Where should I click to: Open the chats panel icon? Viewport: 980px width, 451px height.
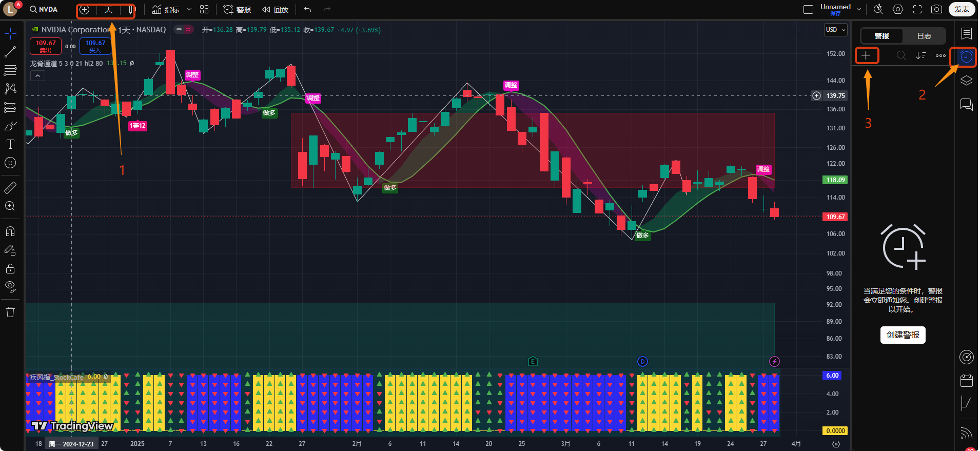click(x=967, y=105)
